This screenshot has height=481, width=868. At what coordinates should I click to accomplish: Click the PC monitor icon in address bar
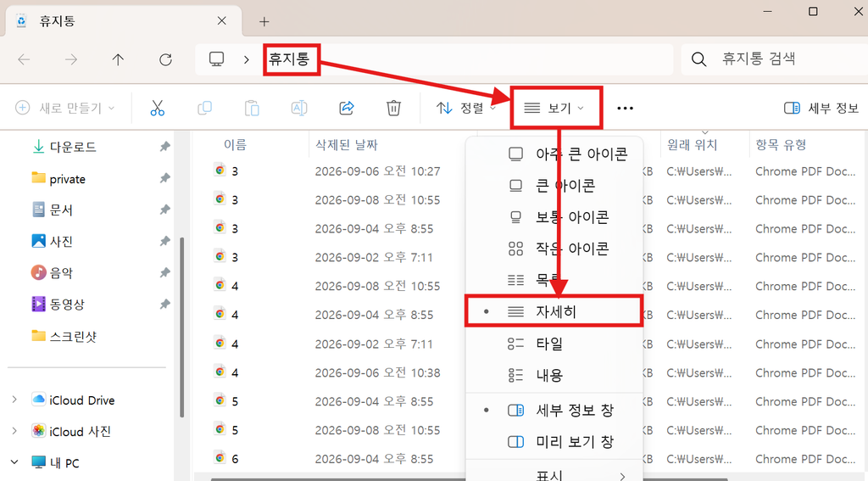216,59
